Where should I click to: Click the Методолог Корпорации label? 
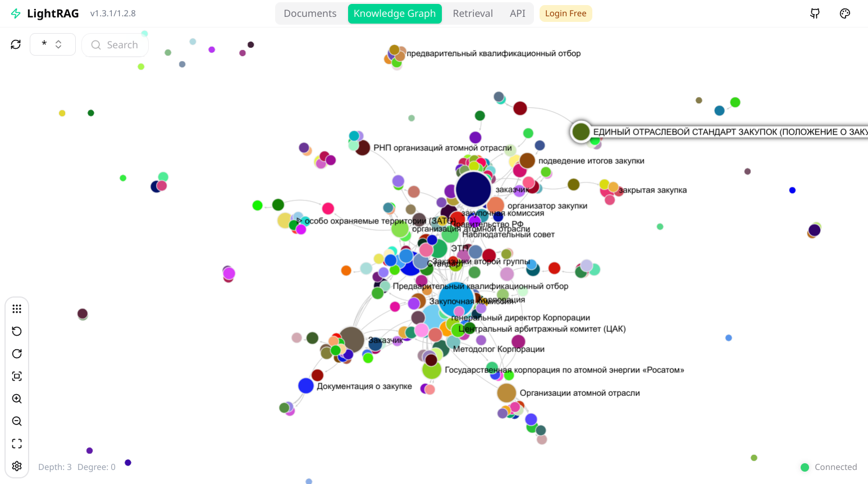click(x=499, y=349)
